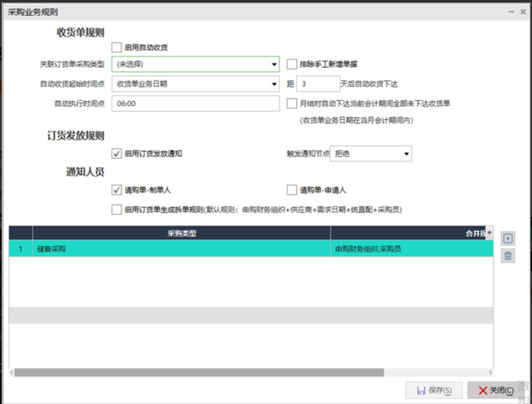
Task: Click the horizontal scrollbar left arrow
Action: click(x=12, y=373)
